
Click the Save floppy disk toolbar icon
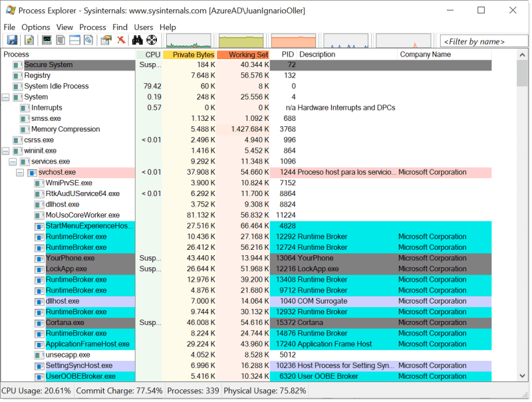12,40
